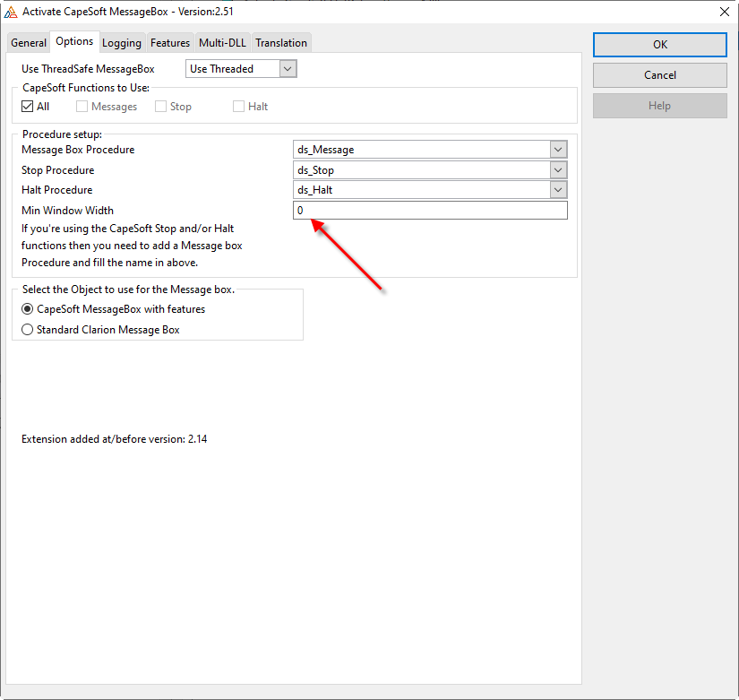Image resolution: width=739 pixels, height=700 pixels.
Task: Open the Logging tab
Action: 121,43
